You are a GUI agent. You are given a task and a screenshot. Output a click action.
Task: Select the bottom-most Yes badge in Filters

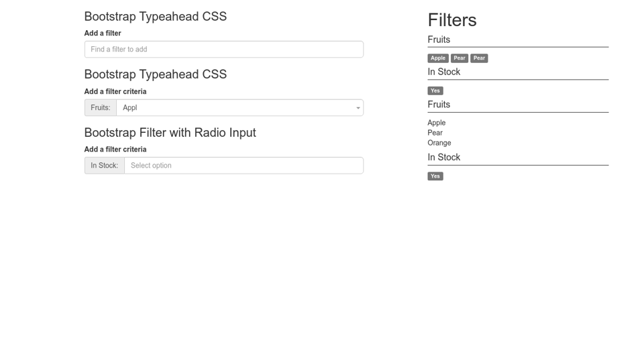coord(435,176)
